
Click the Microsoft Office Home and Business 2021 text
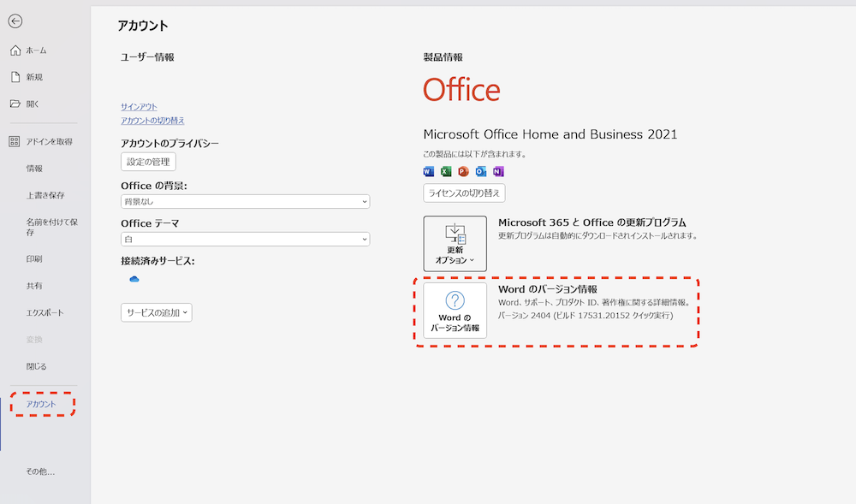pos(550,134)
